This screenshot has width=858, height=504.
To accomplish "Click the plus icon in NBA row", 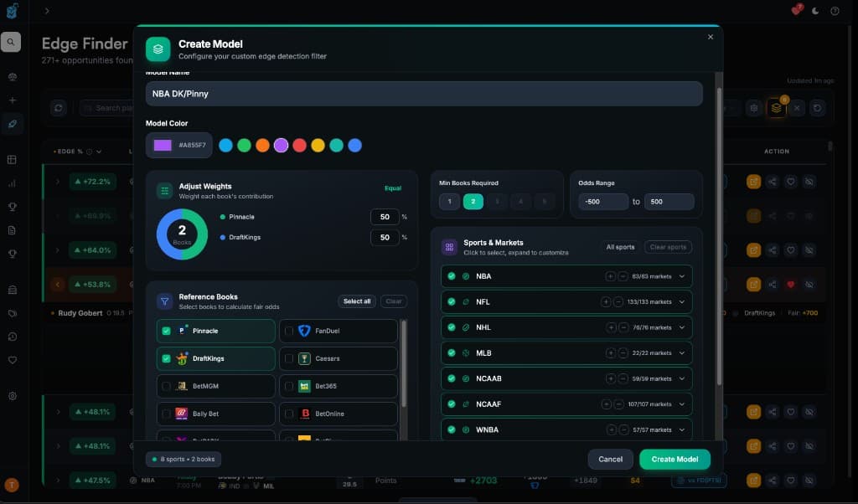I will point(610,276).
